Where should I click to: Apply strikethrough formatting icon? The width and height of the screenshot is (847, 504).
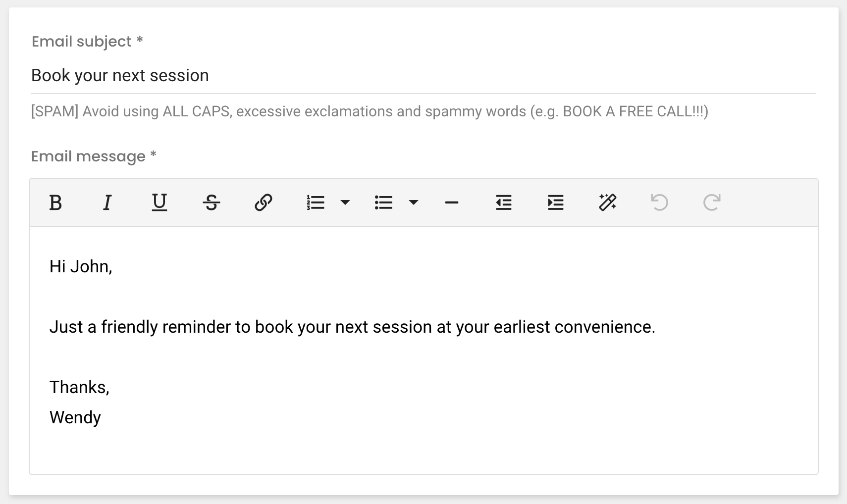click(212, 202)
